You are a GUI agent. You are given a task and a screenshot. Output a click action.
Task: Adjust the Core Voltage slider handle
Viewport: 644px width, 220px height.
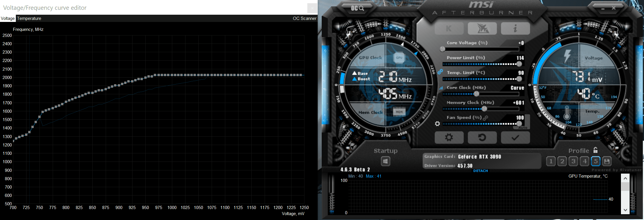tap(443, 49)
